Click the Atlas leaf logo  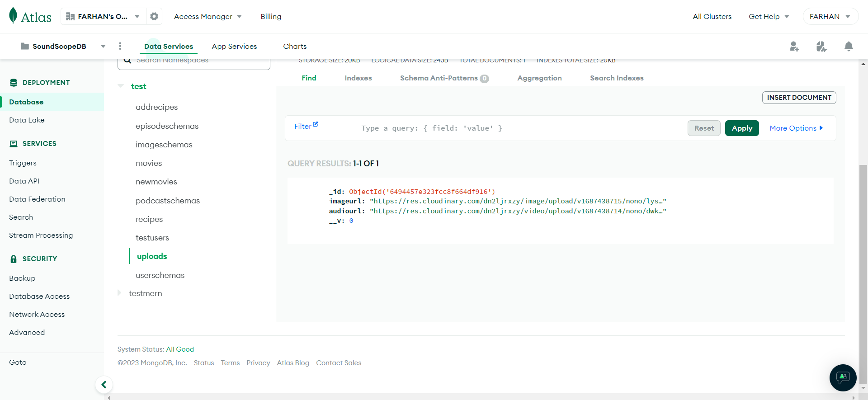(13, 15)
